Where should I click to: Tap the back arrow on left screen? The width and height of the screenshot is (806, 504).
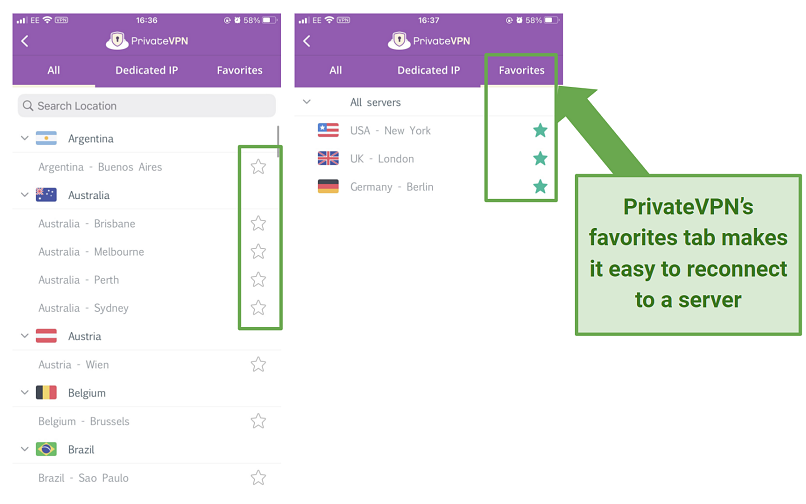coord(25,41)
